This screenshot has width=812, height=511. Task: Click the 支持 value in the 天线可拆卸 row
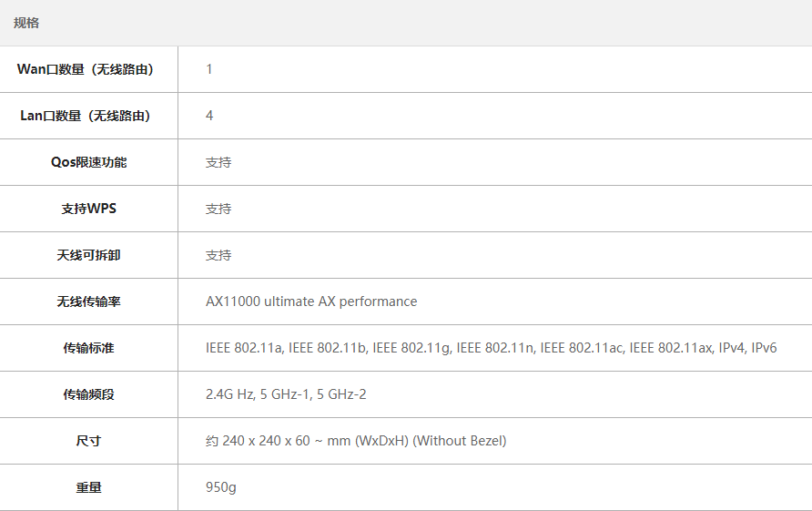(218, 255)
